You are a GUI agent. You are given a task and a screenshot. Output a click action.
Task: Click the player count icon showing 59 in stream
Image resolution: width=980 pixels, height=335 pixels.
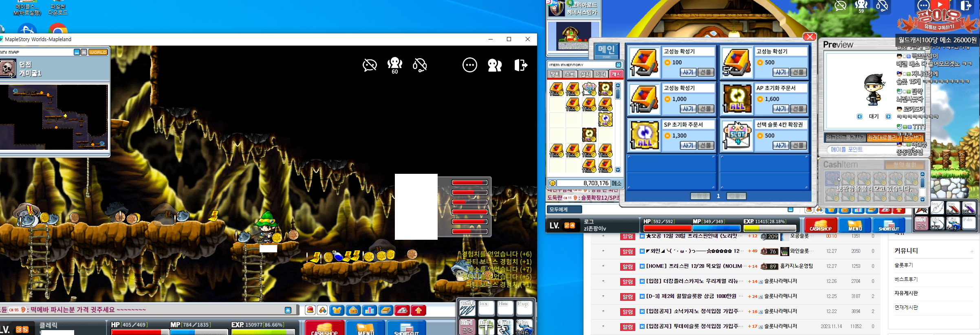click(861, 6)
